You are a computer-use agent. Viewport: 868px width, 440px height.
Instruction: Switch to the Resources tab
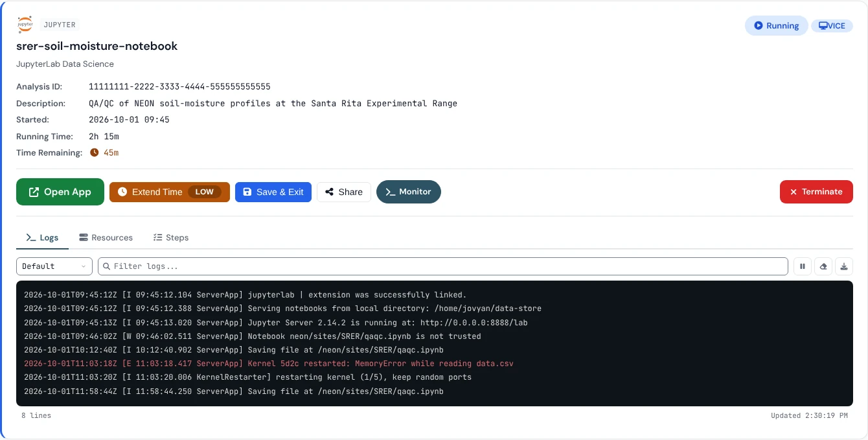tap(106, 238)
